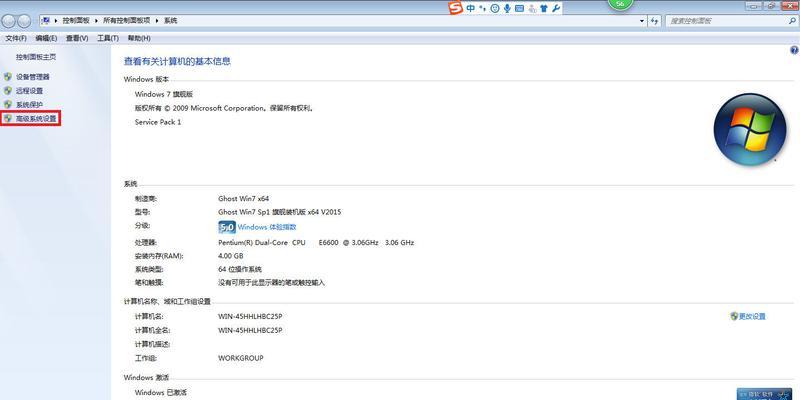Click the genuine software badge at bottom right
The image size is (800, 400).
764,394
